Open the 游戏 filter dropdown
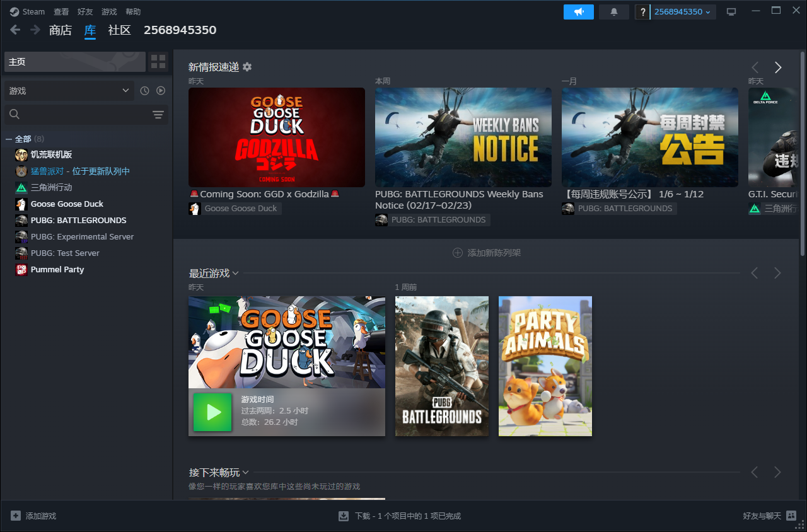 click(x=69, y=91)
